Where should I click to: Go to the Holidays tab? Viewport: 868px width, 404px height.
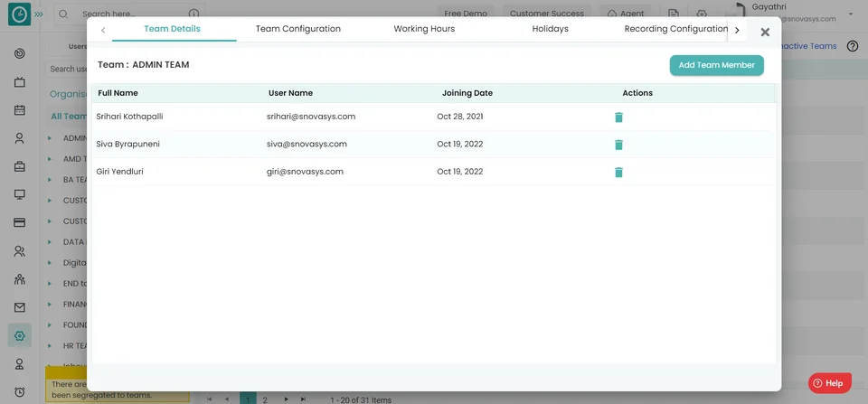point(551,29)
